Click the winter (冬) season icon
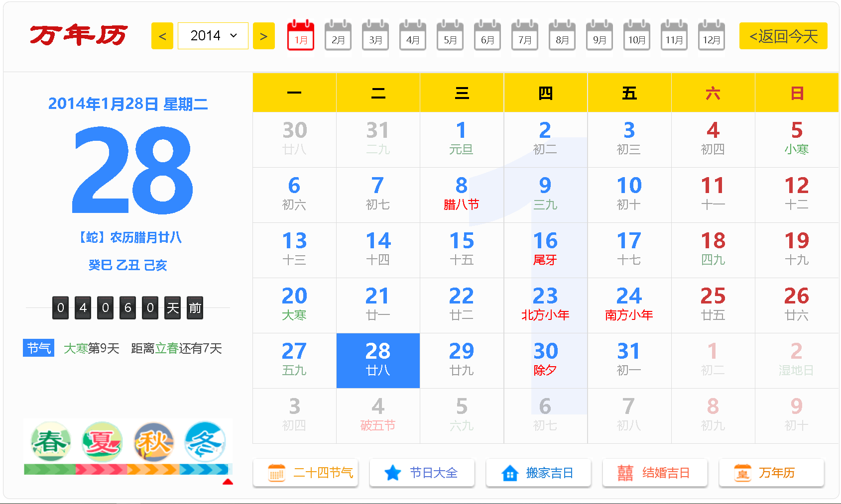This screenshot has width=841, height=504. tap(205, 442)
